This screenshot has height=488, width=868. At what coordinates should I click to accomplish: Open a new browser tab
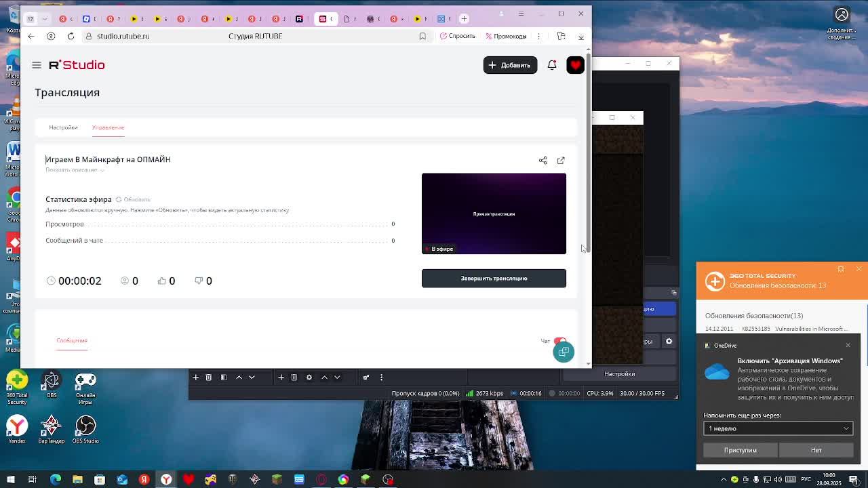click(x=464, y=18)
